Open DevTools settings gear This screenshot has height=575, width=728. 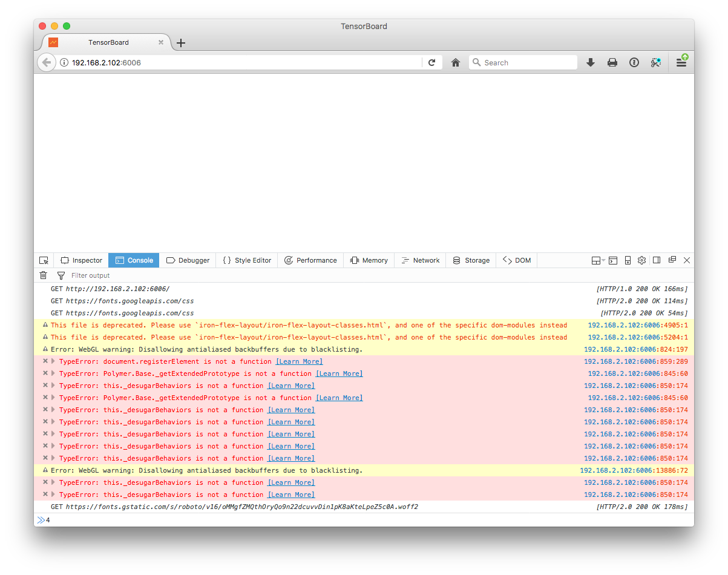[641, 260]
